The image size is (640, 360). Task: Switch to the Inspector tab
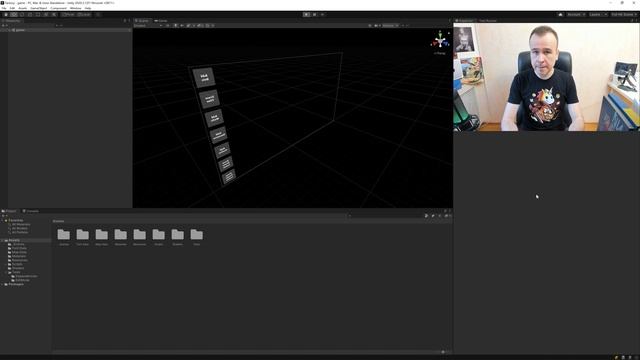[x=464, y=20]
